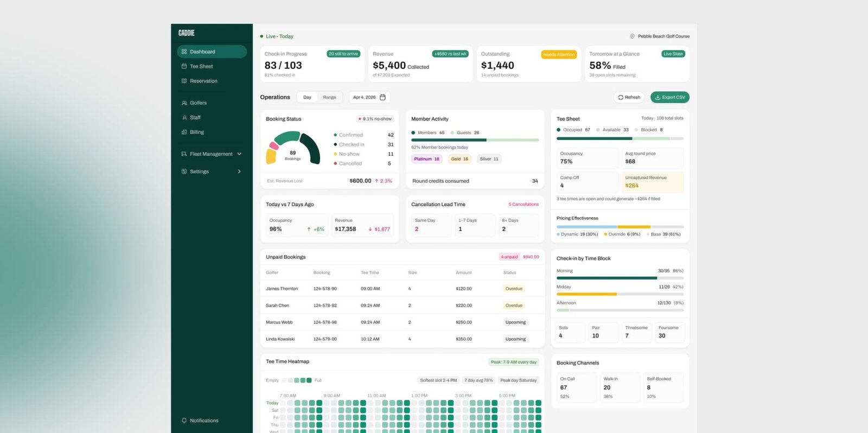Go to Dashboard in the sidebar

click(x=212, y=52)
